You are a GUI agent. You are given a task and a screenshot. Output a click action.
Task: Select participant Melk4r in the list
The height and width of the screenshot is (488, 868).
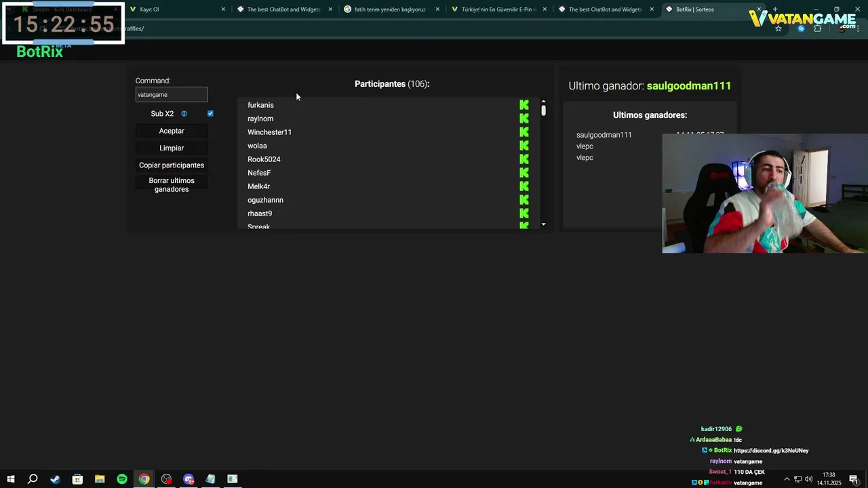(258, 186)
